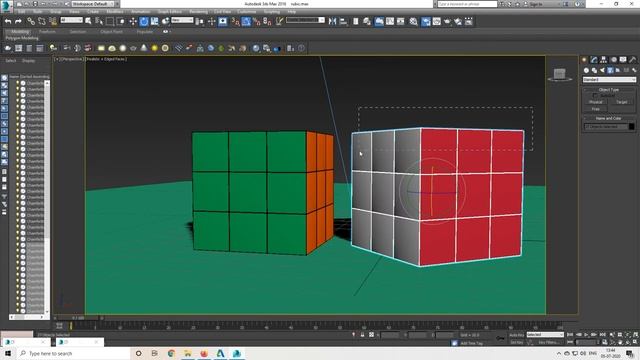The width and height of the screenshot is (640, 360).
Task: Activate the Select and Link tool
Action: (x=31, y=21)
